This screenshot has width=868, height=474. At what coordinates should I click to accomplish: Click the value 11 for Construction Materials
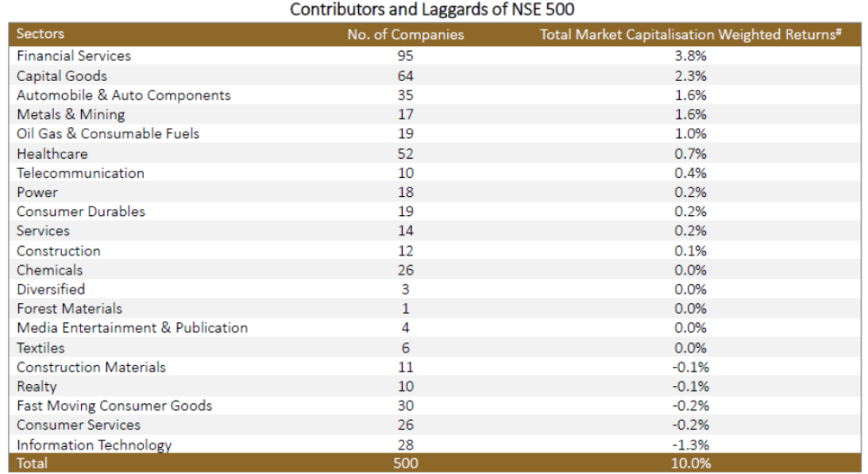coord(405,368)
